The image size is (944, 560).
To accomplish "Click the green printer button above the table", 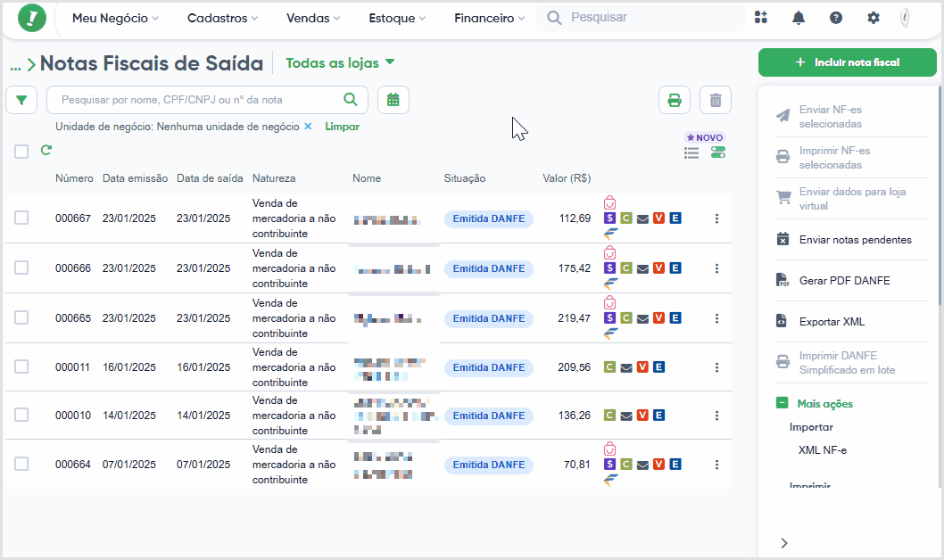I will point(675,100).
